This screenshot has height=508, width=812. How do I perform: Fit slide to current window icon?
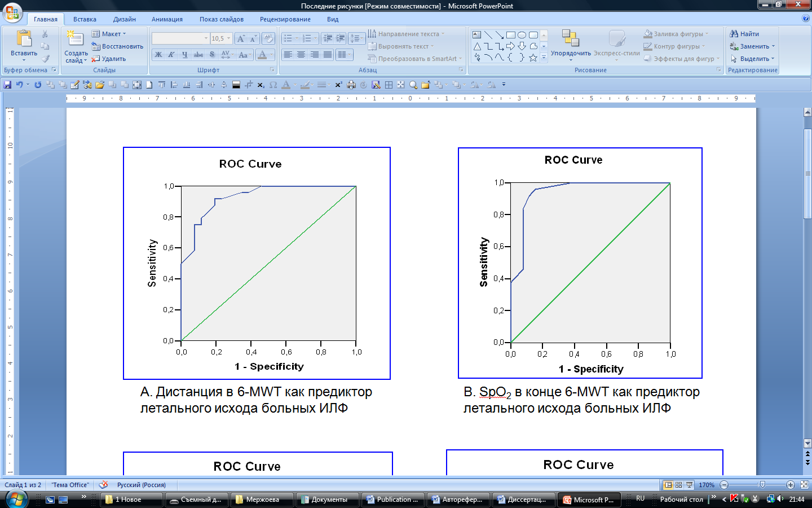[805, 485]
